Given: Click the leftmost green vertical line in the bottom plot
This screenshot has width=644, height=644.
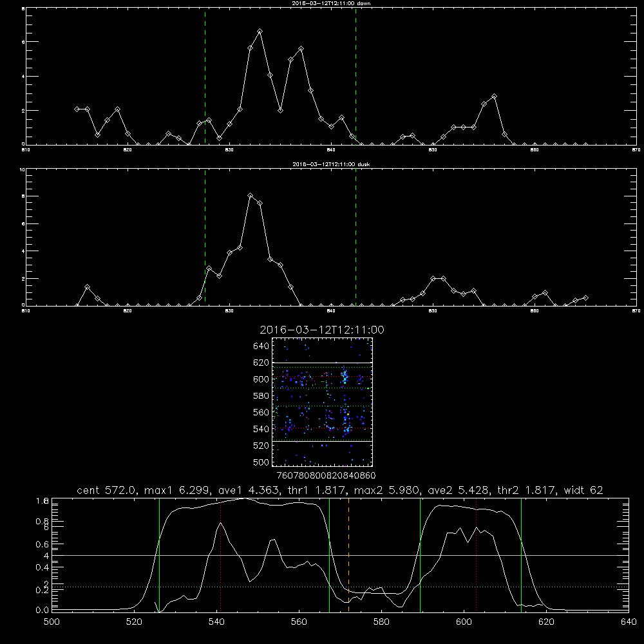Looking at the screenshot, I should [x=159, y=555].
